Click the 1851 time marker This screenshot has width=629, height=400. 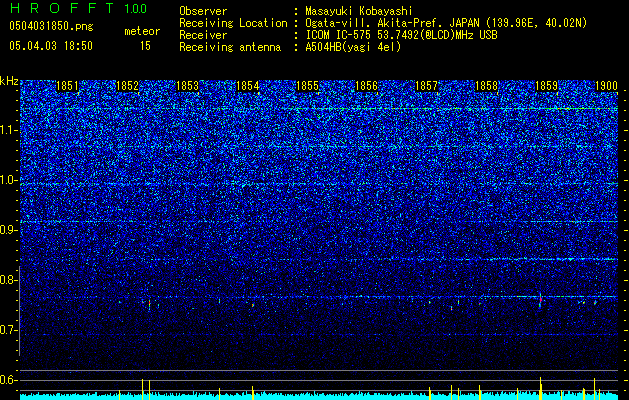67,86
